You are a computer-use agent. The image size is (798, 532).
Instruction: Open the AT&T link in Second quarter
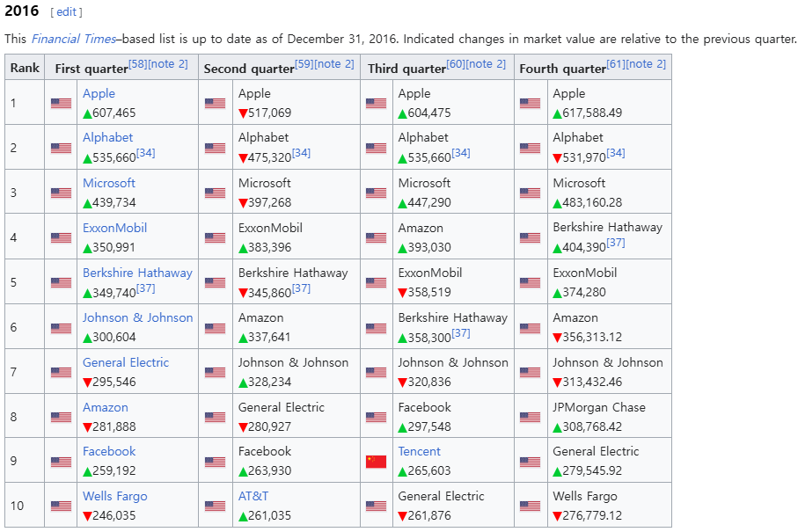[x=253, y=496]
